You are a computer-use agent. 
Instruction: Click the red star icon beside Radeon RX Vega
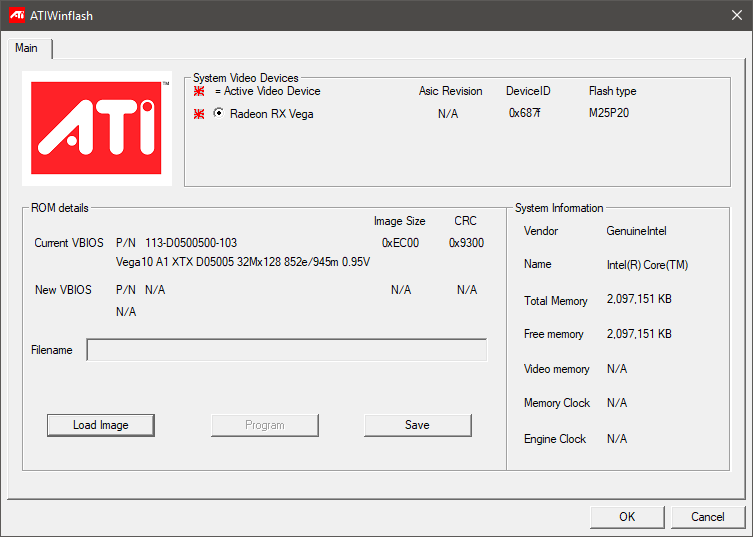[x=199, y=114]
